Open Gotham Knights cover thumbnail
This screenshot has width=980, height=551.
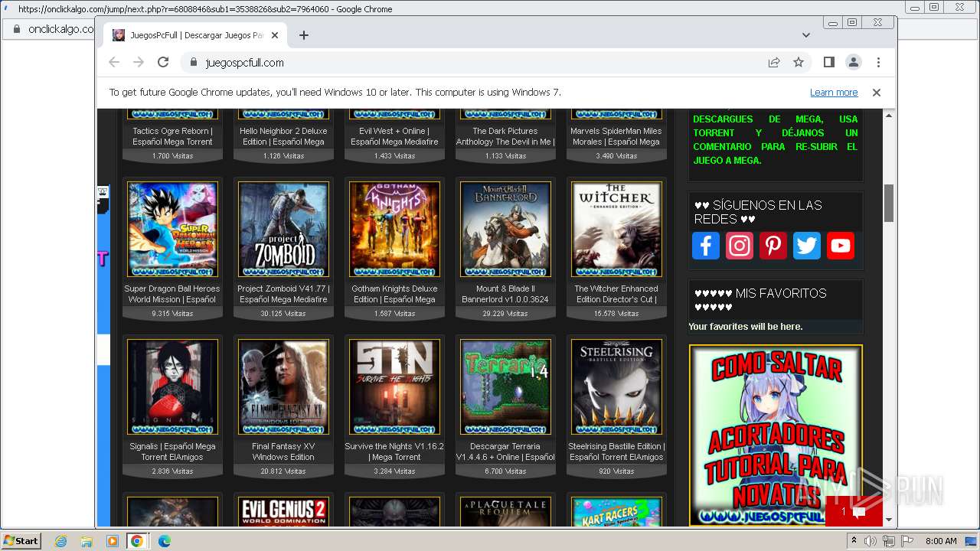tap(394, 230)
